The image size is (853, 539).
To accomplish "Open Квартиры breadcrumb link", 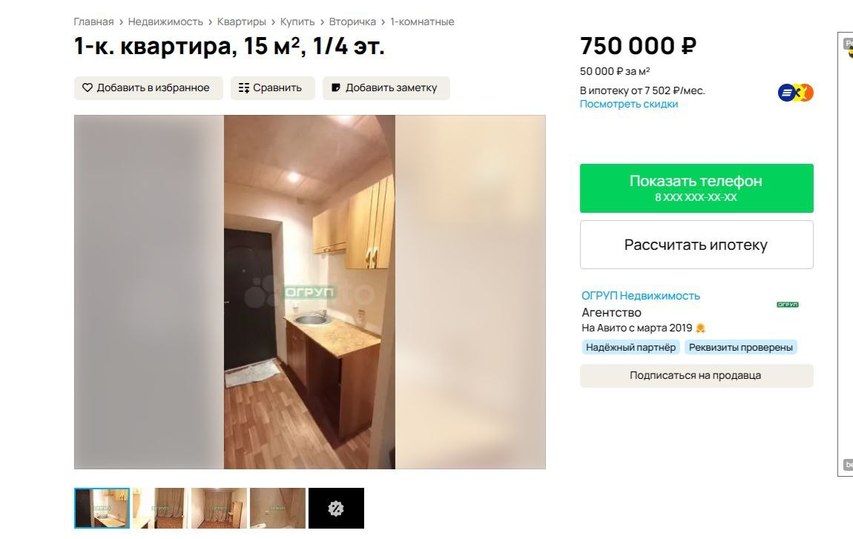I will point(242,22).
